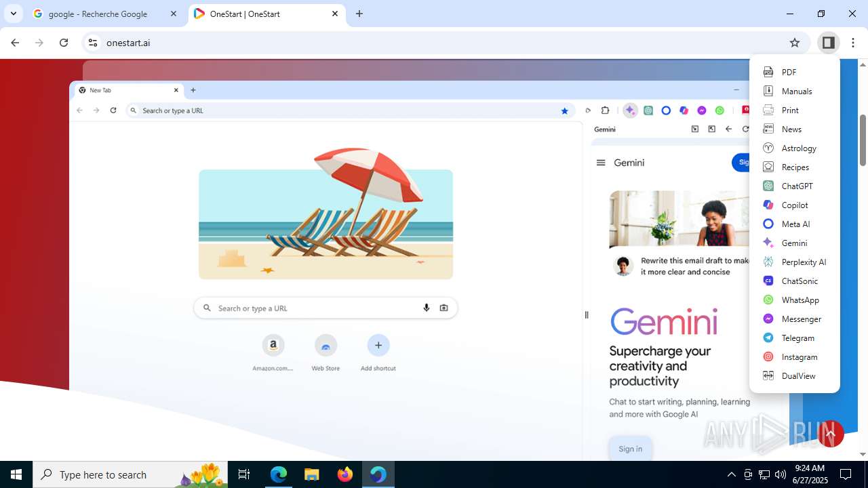
Task: Toggle the side panel toolbar button
Action: pyautogui.click(x=828, y=43)
